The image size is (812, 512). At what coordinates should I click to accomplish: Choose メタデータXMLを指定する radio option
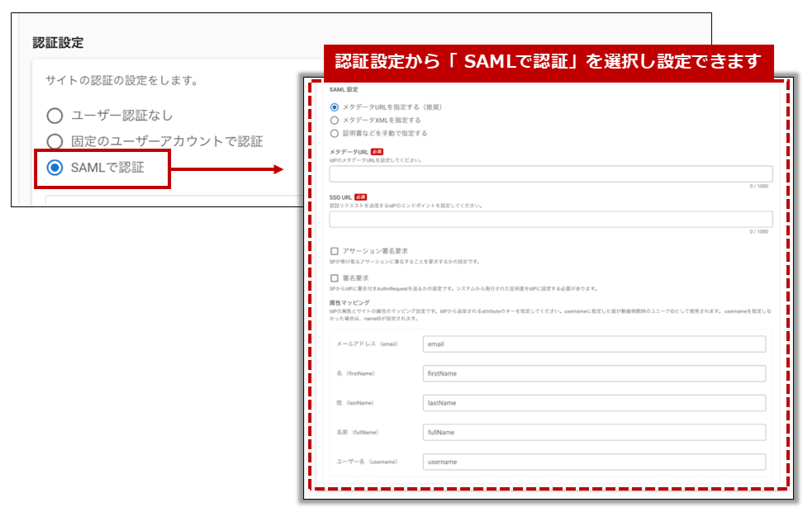(x=335, y=120)
